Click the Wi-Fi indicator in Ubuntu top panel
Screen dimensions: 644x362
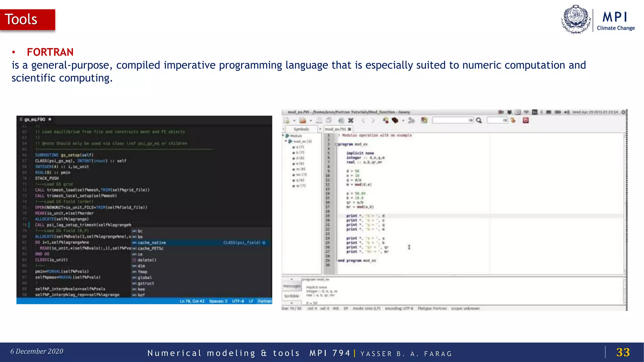[526, 112]
